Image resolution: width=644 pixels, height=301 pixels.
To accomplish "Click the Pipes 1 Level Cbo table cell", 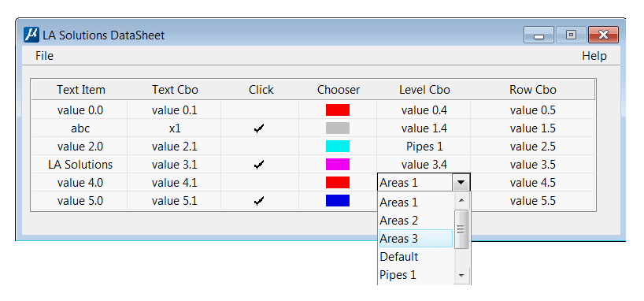I will (424, 147).
